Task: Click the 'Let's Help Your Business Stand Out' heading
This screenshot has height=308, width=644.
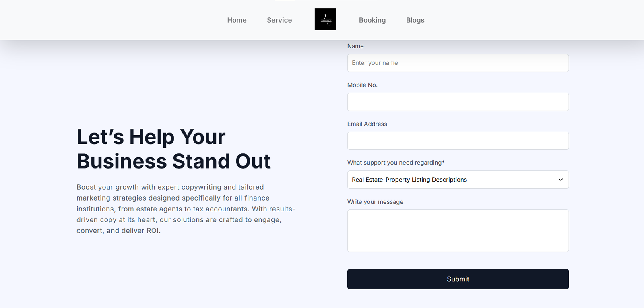Action: pyautogui.click(x=173, y=149)
